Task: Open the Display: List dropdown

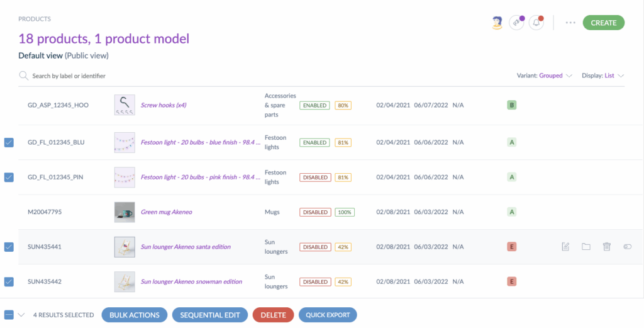Action: pos(602,76)
